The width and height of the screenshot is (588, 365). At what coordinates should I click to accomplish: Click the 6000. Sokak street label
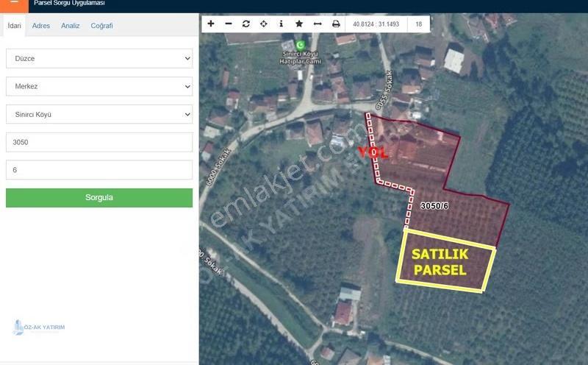coord(219,166)
